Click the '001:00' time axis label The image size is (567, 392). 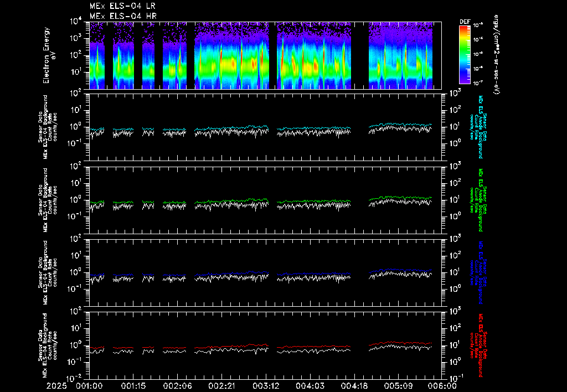coord(89,386)
